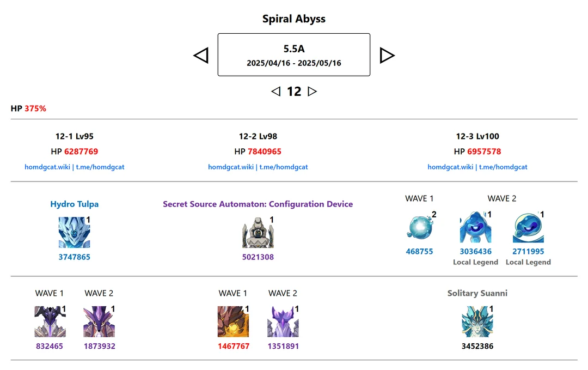Click the HP value 1873932
588x370 pixels.
100,347
